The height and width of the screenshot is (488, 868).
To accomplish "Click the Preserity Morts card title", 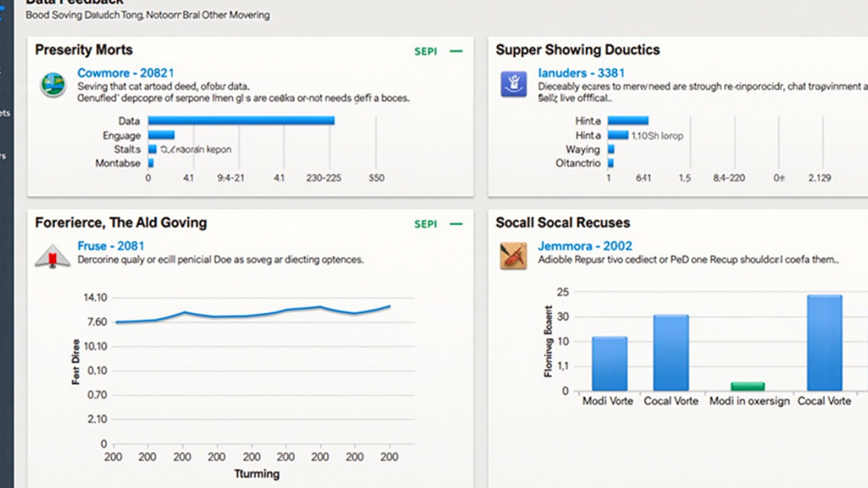I will click(83, 50).
